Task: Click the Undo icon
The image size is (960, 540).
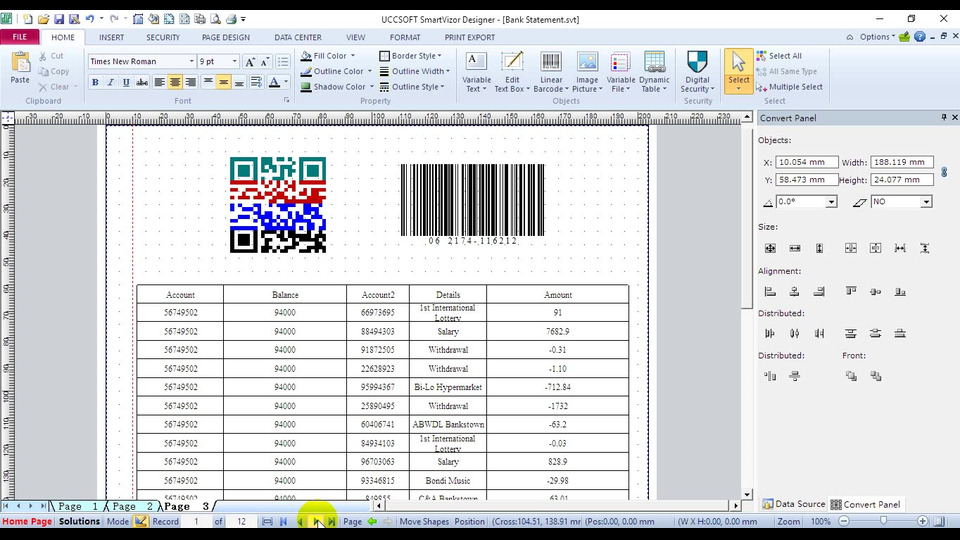Action: tap(90, 19)
